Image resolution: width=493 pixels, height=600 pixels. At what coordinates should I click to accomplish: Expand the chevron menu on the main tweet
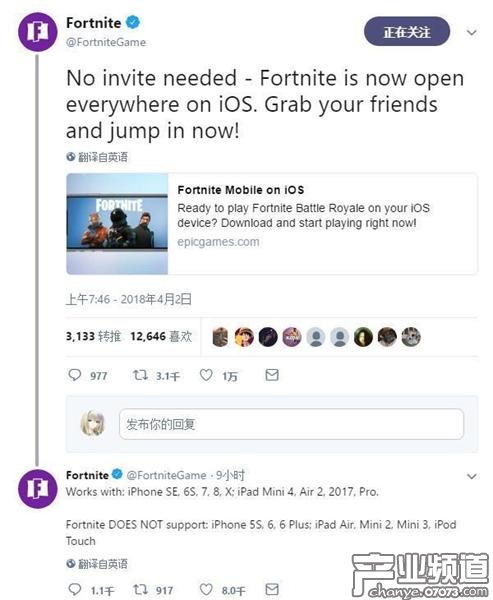tap(472, 33)
